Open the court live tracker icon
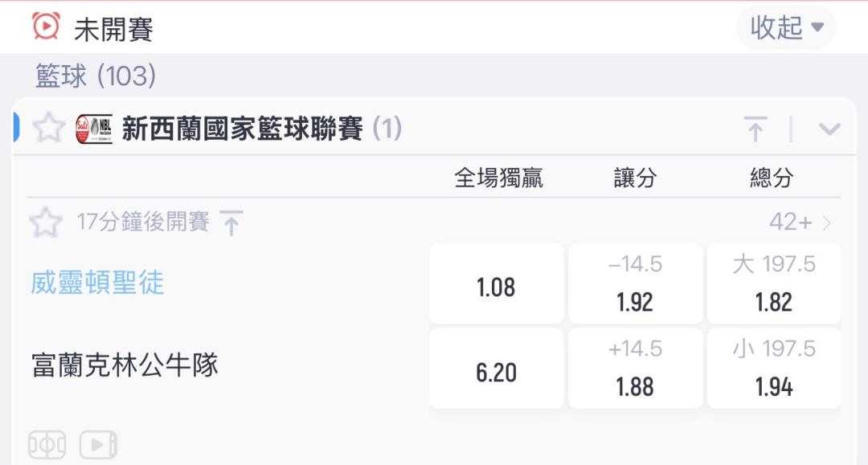 (47, 445)
